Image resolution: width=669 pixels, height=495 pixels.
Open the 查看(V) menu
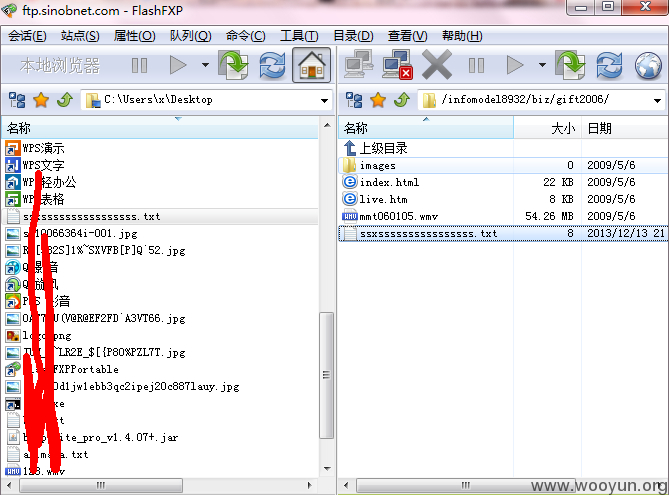click(407, 36)
